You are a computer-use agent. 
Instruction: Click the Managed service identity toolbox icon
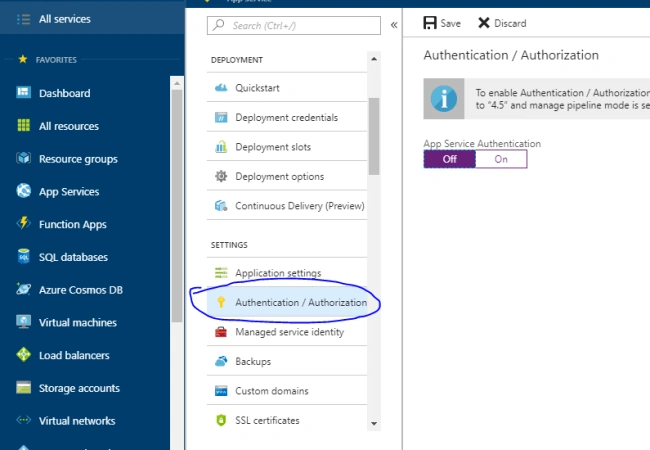click(x=221, y=332)
